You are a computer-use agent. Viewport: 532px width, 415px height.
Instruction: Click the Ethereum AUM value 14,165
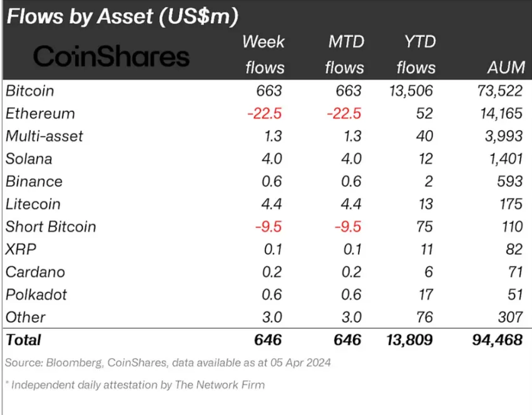[x=499, y=113]
